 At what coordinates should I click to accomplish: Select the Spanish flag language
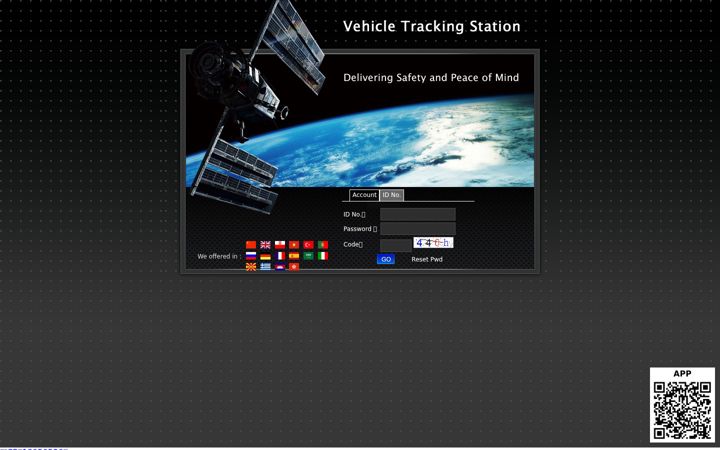tap(294, 256)
